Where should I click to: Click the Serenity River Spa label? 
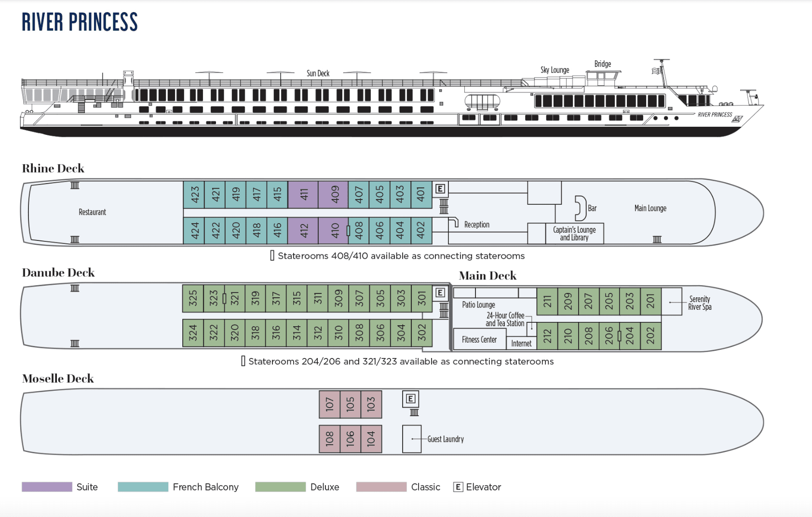(700, 303)
